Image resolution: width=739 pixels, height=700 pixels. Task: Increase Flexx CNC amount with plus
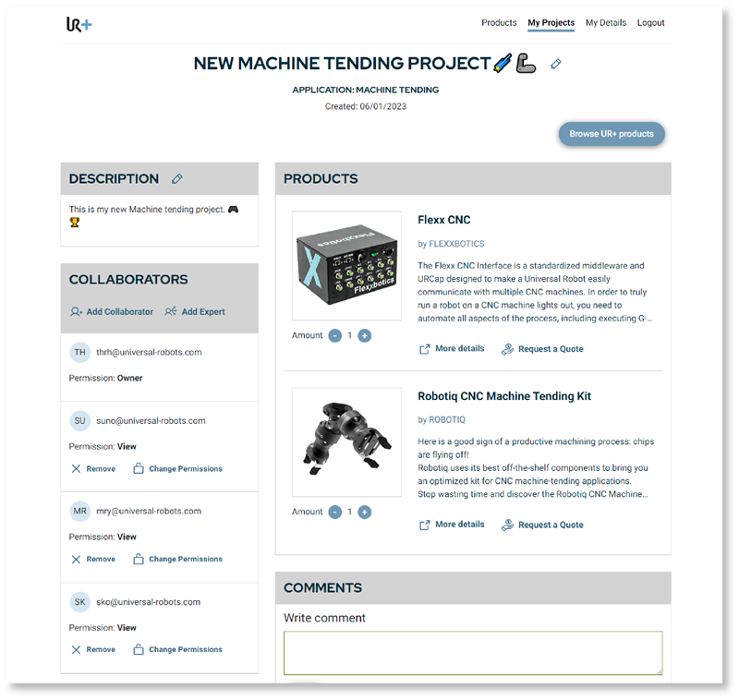[x=364, y=335]
